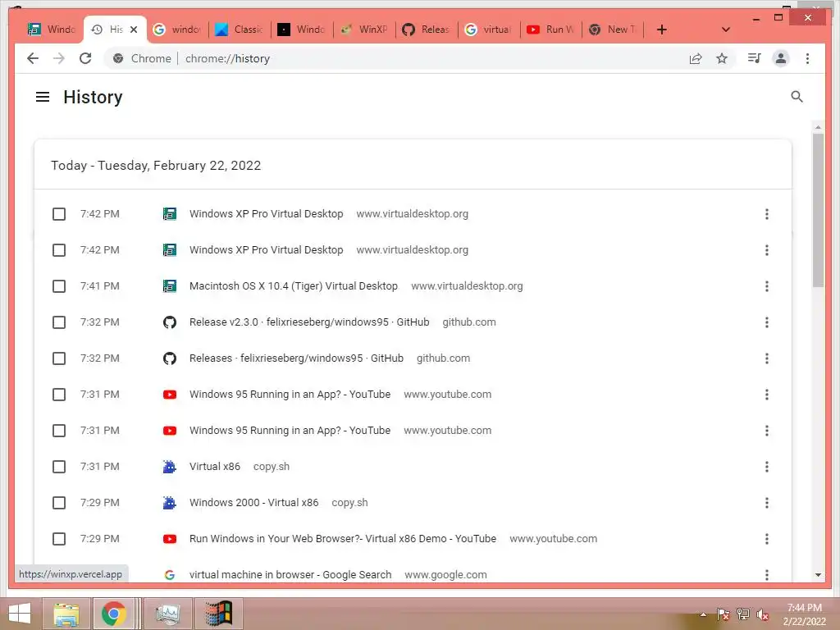This screenshot has width=840, height=630.
Task: Bookmark this tab with the star icon
Action: [722, 58]
